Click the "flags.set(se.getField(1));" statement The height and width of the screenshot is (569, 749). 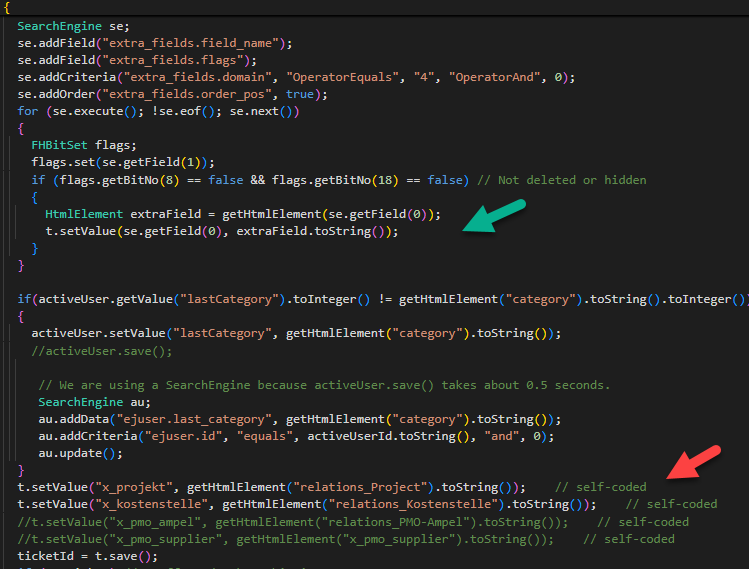tap(123, 162)
